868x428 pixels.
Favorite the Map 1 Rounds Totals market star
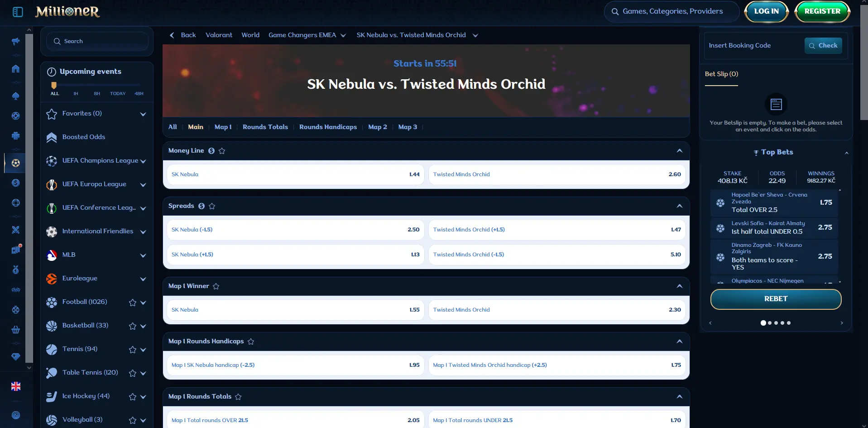238,397
